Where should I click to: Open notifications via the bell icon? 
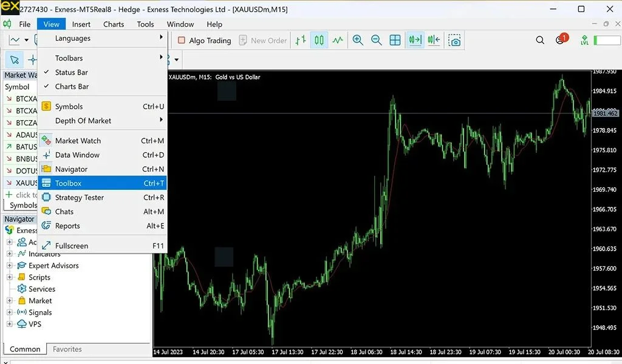[559, 39]
